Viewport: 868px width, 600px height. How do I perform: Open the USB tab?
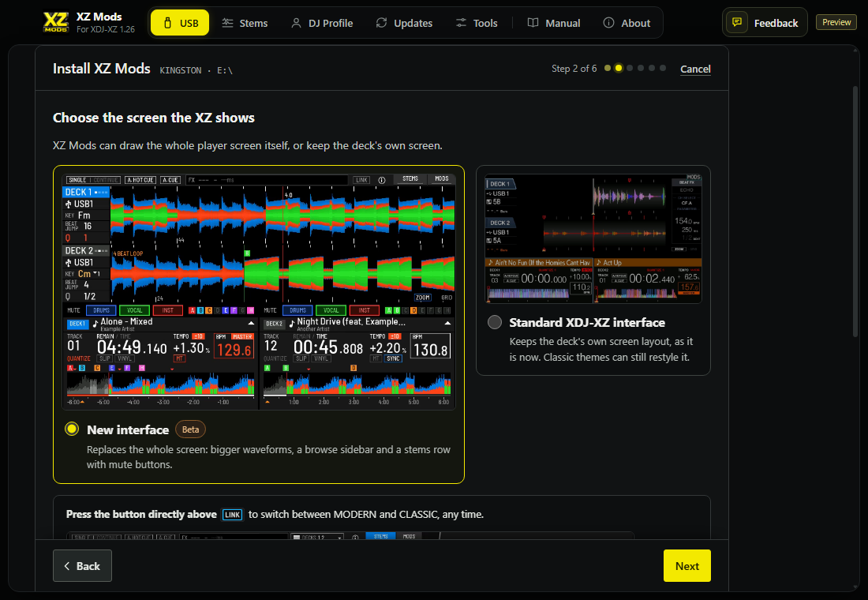180,23
